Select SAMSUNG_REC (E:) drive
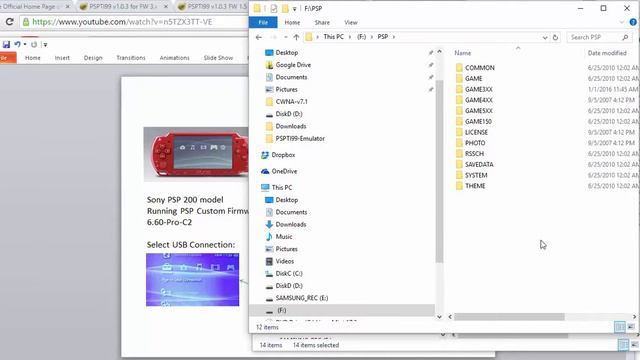Viewport: 640px width, 360px height. (x=302, y=298)
